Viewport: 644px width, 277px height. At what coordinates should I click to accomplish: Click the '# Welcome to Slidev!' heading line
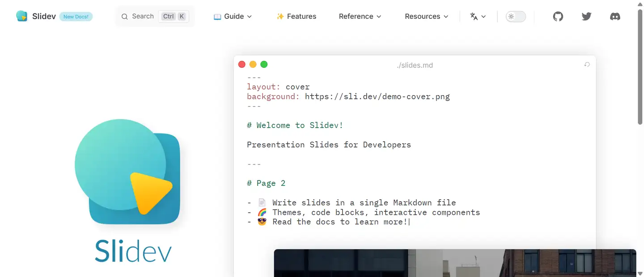(x=295, y=126)
